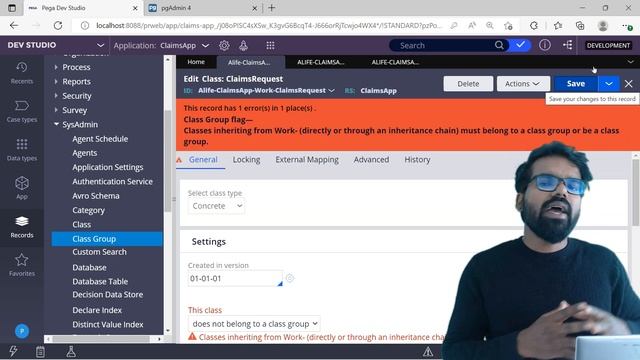The image size is (640, 360).
Task: Open the Locking tab
Action: coord(246,160)
